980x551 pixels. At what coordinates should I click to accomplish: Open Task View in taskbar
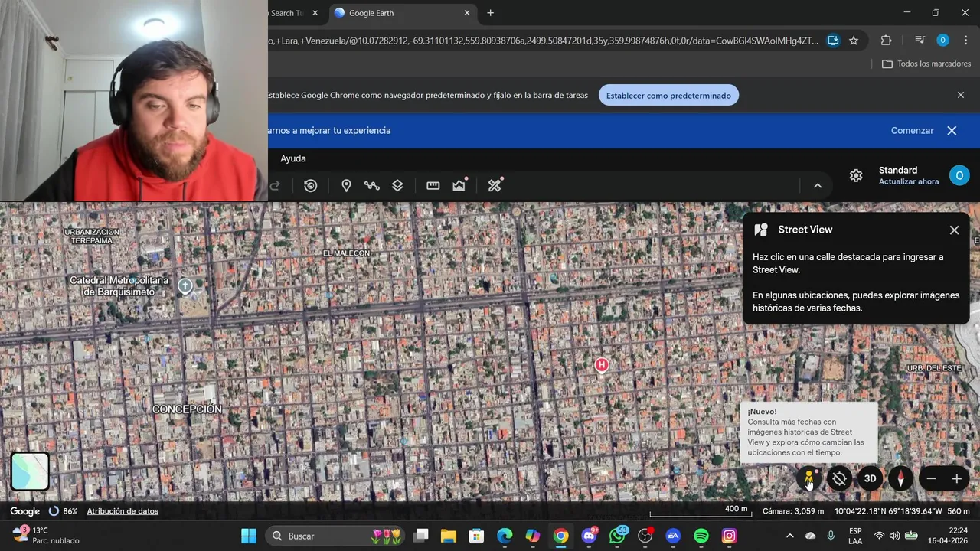click(420, 536)
